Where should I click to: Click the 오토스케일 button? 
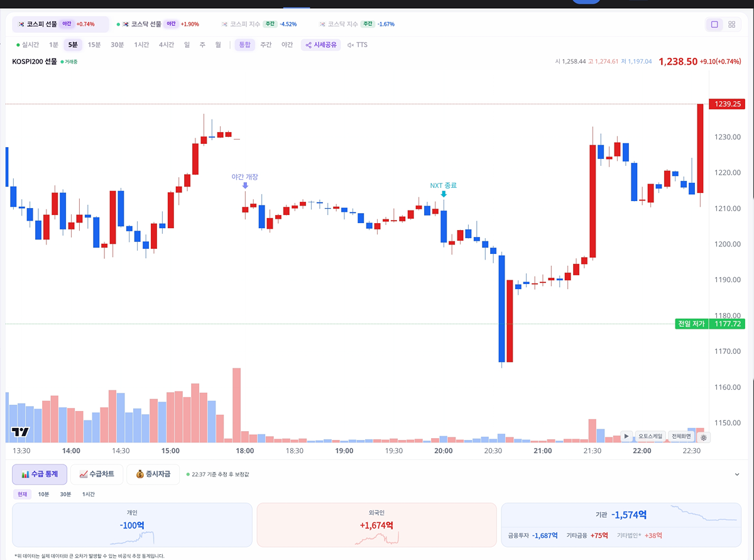pos(650,436)
